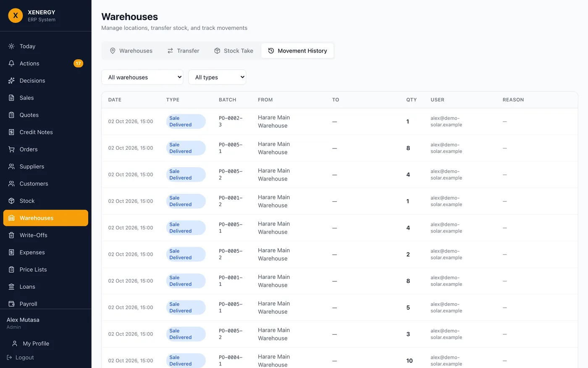Screen dimensions: 588x368
Task: Click the Actions bell icon
Action: (x=11, y=64)
